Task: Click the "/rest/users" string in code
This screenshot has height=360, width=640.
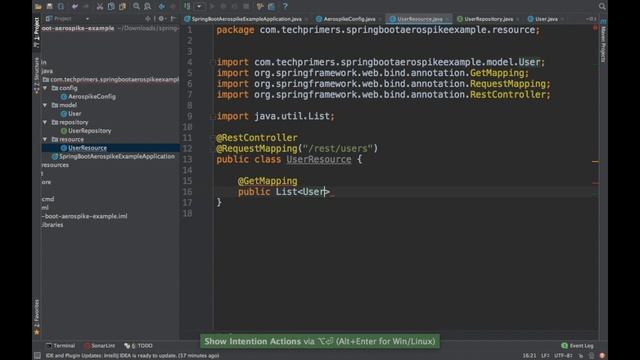Action: (338, 149)
